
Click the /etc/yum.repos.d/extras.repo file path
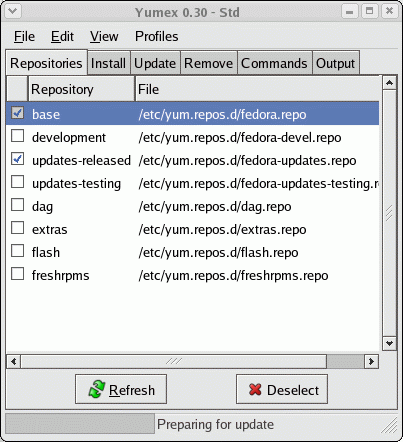pos(222,229)
